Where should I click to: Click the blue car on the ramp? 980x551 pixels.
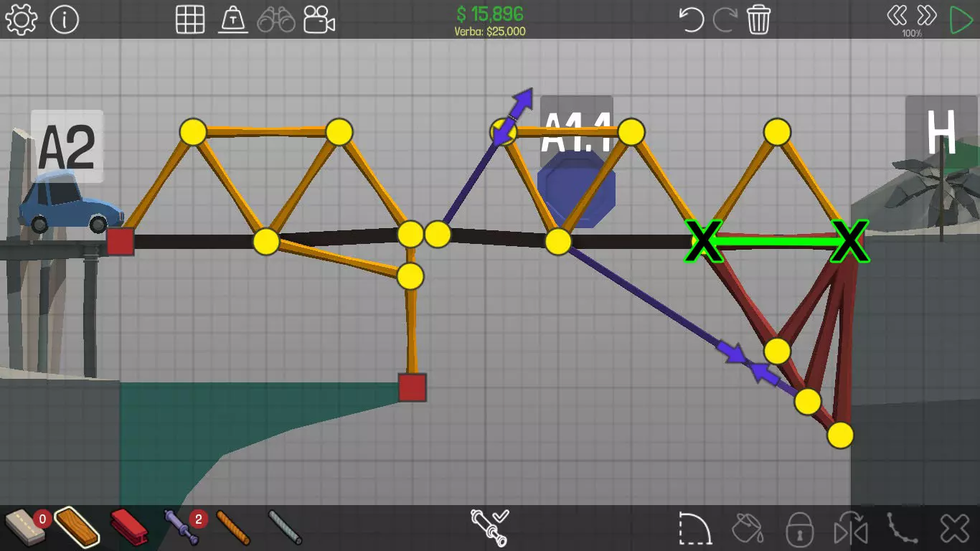[x=70, y=204]
